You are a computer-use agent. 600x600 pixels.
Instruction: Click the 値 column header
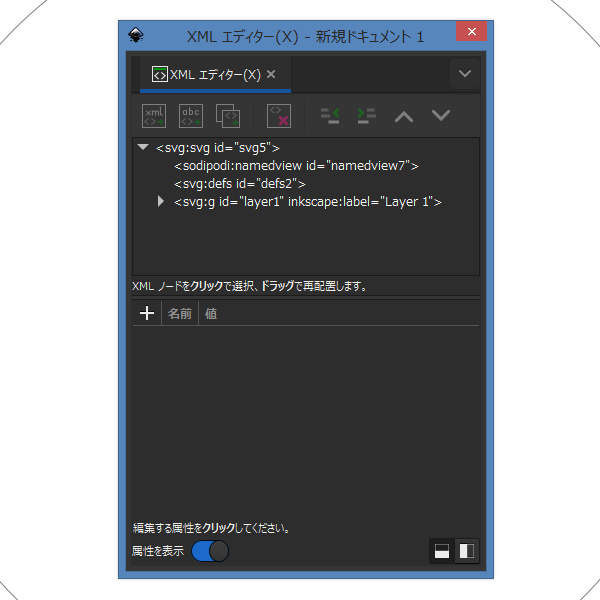[x=210, y=314]
